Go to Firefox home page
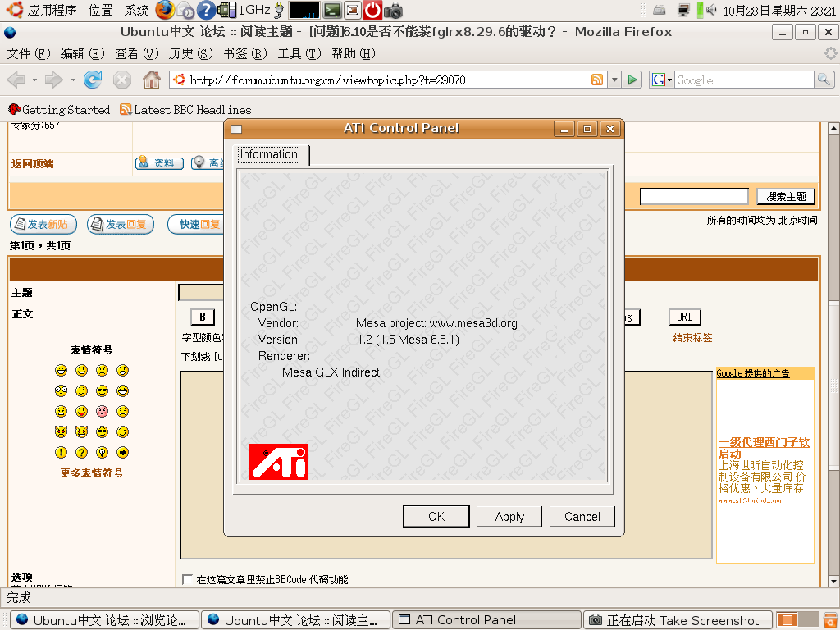The width and height of the screenshot is (840, 630). [152, 80]
